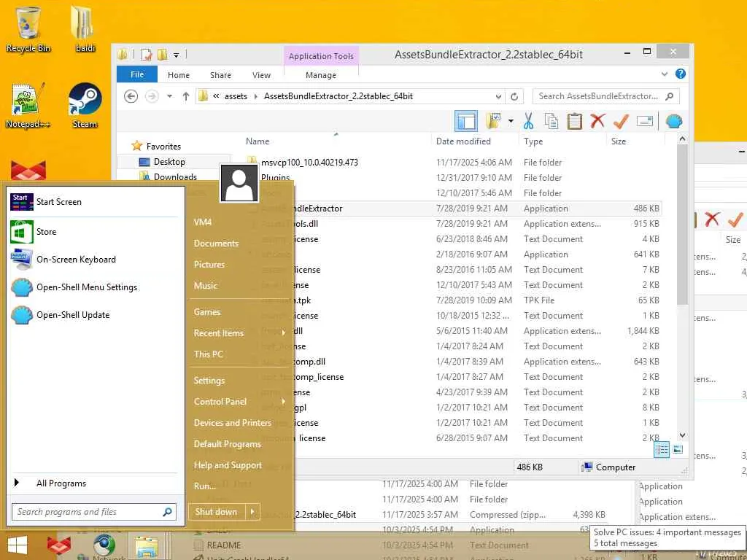Open File Explorer from the taskbar

pos(146,547)
